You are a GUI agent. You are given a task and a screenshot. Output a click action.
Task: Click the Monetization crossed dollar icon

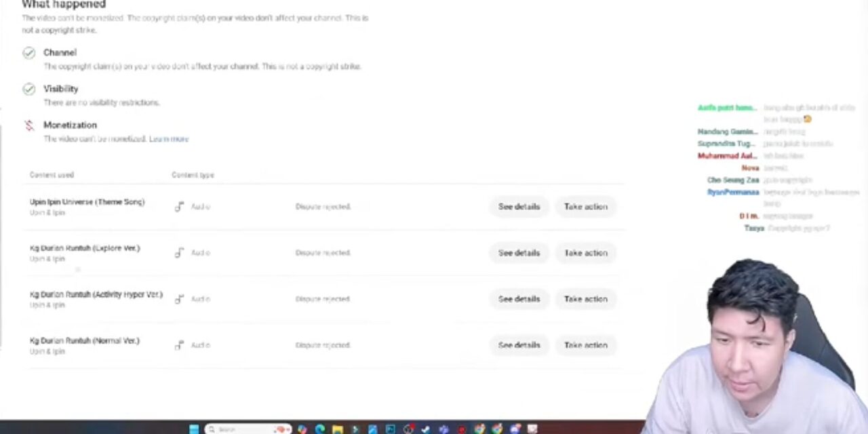pos(28,125)
